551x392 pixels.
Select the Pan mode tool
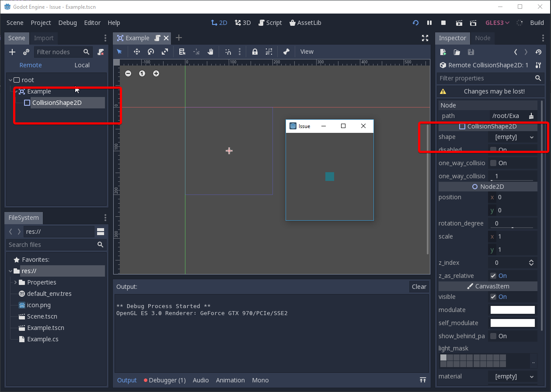tap(210, 52)
